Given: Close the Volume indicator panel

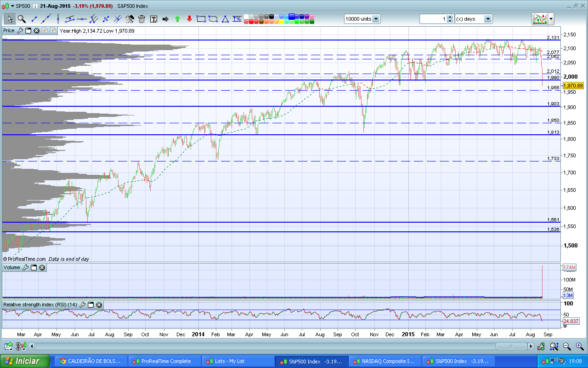Looking at the screenshot, I should point(42,267).
